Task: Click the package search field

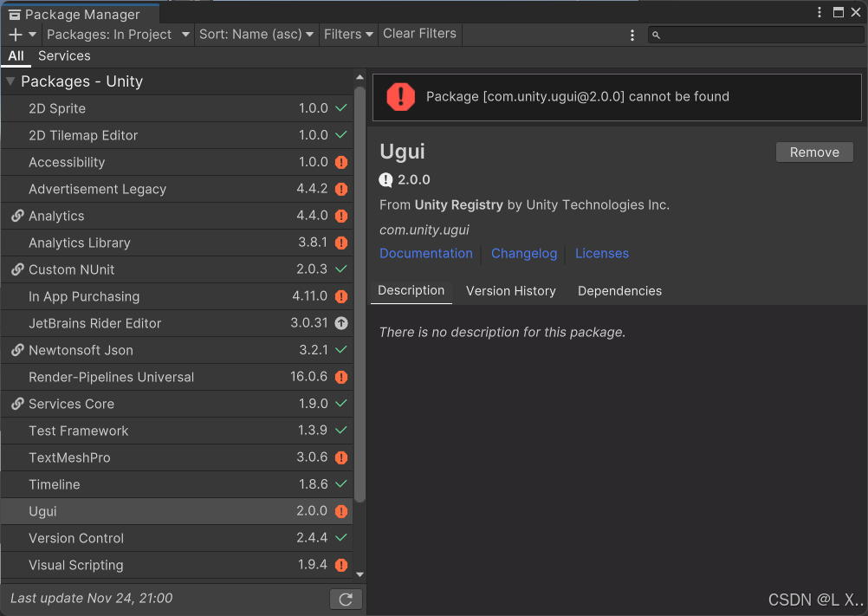Action: coord(755,35)
